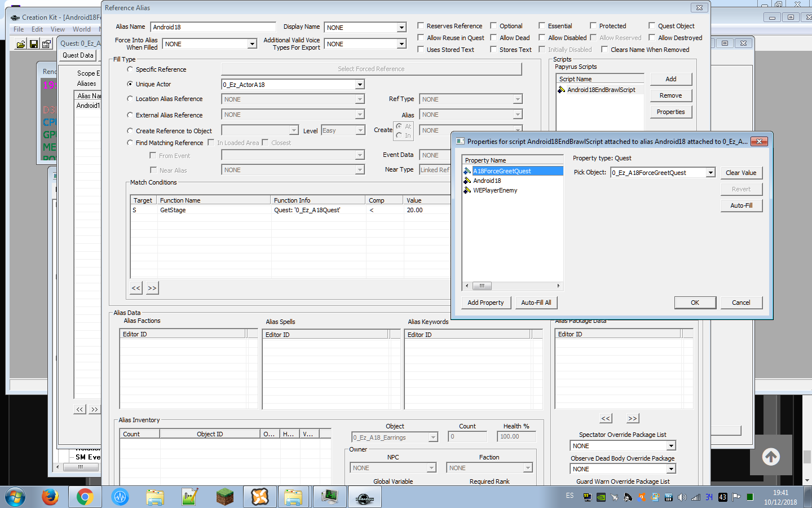Click the Add Property button

coord(486,303)
